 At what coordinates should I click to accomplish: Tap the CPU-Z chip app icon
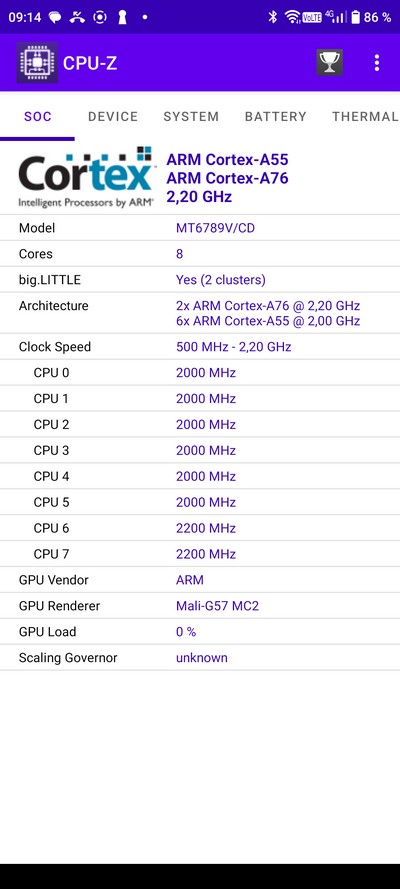point(37,62)
